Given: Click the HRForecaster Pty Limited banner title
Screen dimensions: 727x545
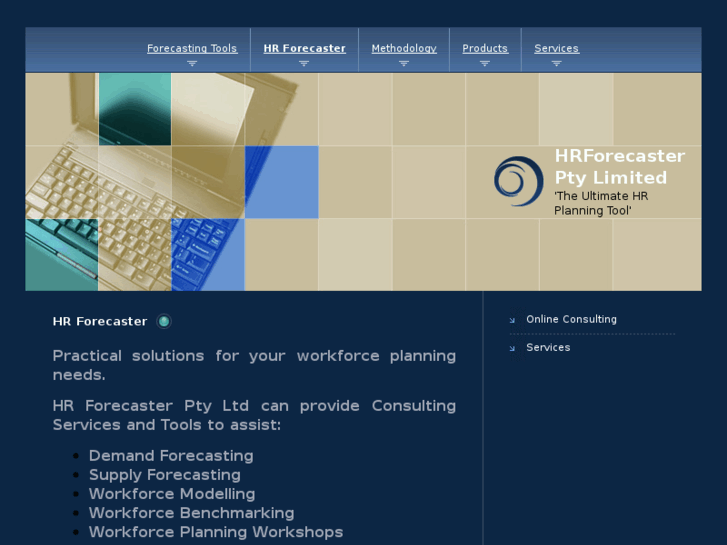Looking at the screenshot, I should click(x=619, y=167).
